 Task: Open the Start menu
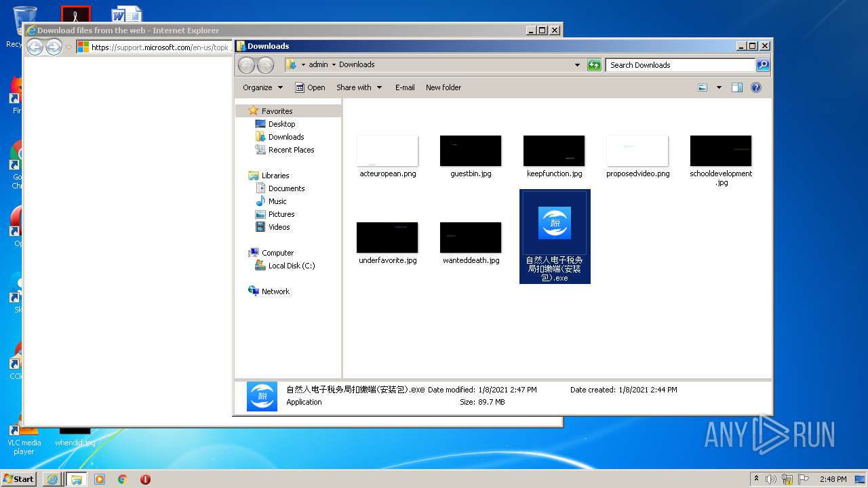pyautogui.click(x=18, y=479)
